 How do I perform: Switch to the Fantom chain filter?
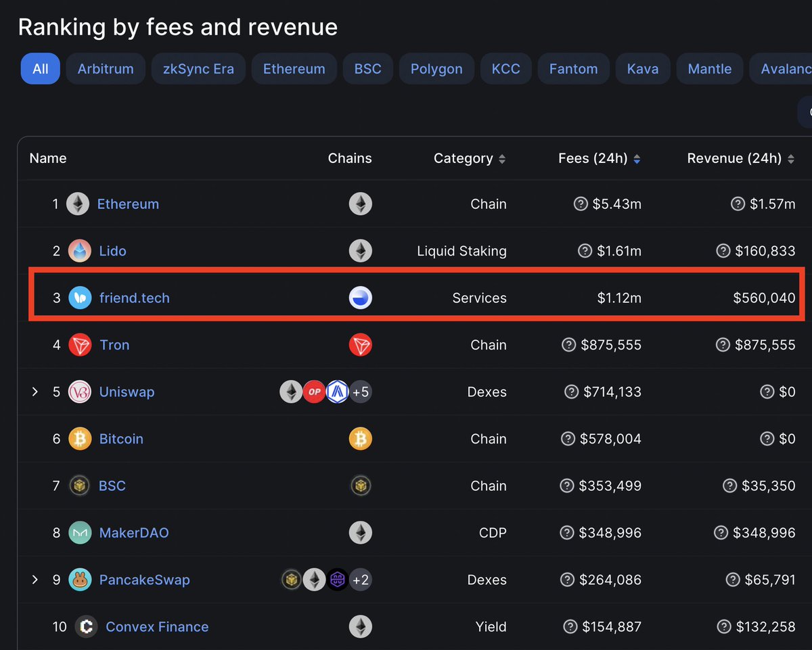[x=573, y=68]
